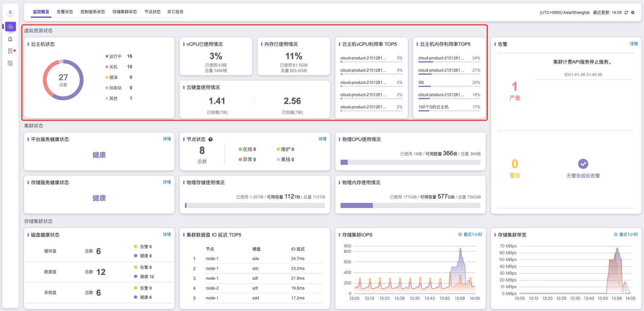The image size is (644, 311).
Task: Open 详情 link for 平台服务健康状态
Action: 167,139
